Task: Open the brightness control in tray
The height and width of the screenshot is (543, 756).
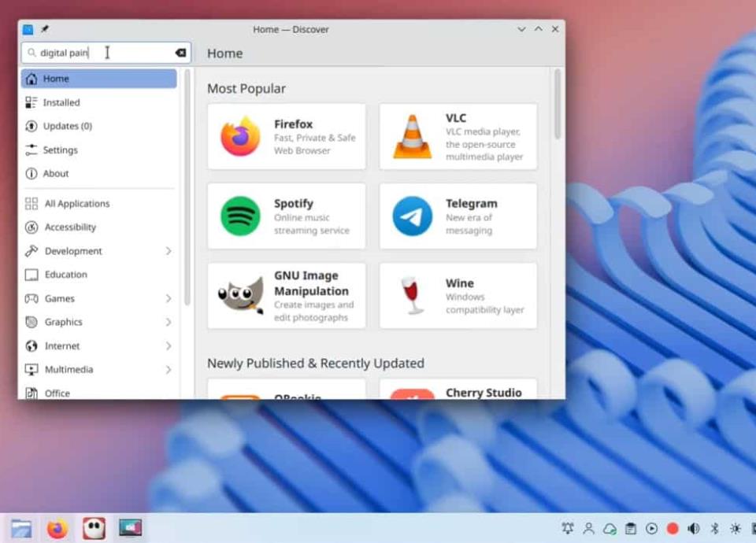Action: 736,529
